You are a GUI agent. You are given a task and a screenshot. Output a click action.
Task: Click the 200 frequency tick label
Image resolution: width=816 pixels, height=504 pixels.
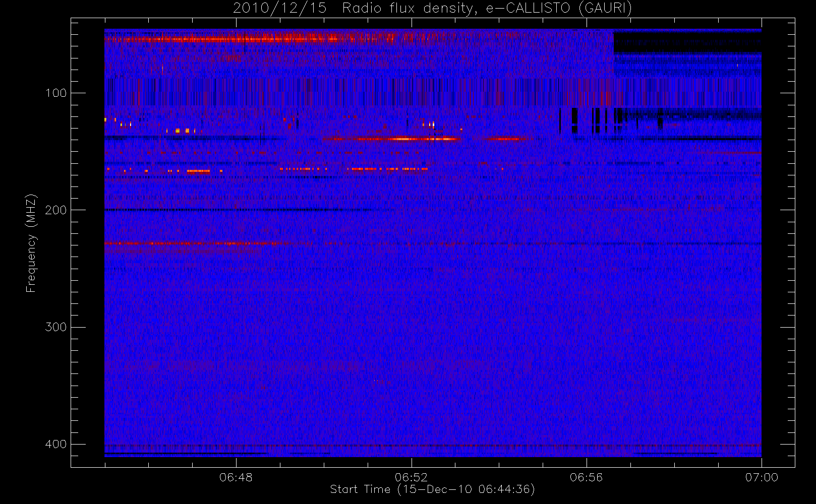coord(55,210)
